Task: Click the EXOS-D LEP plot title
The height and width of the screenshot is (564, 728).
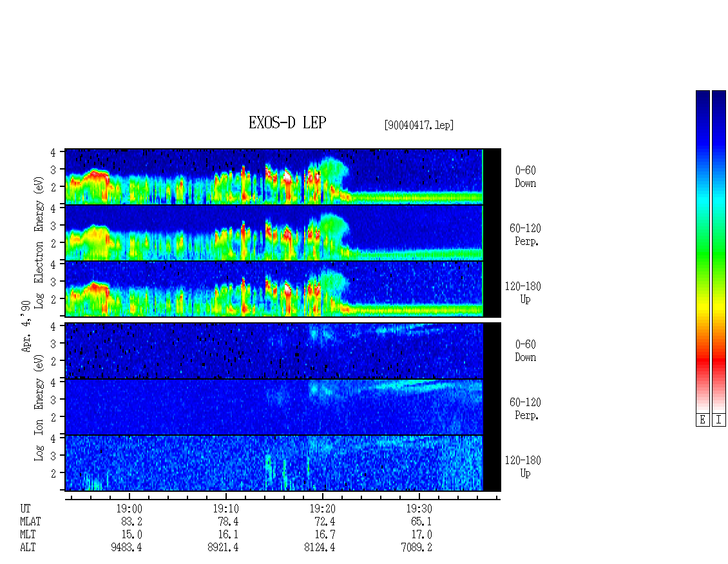Action: [x=287, y=122]
